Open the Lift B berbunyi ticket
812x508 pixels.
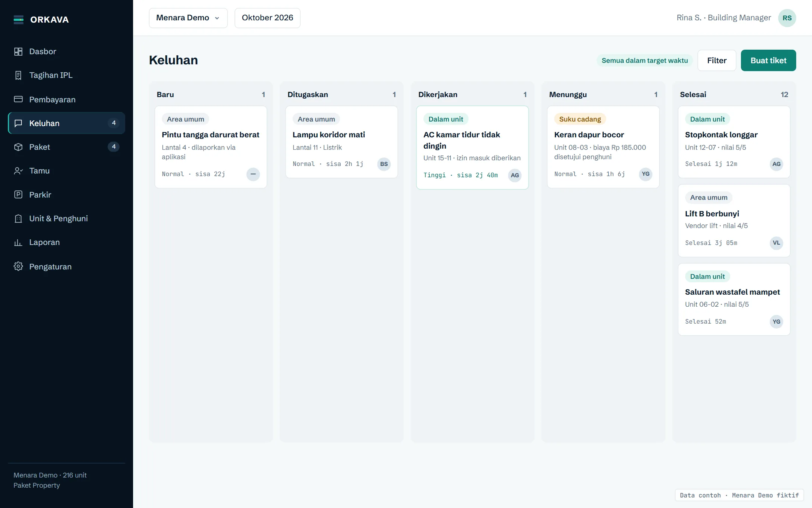(734, 221)
